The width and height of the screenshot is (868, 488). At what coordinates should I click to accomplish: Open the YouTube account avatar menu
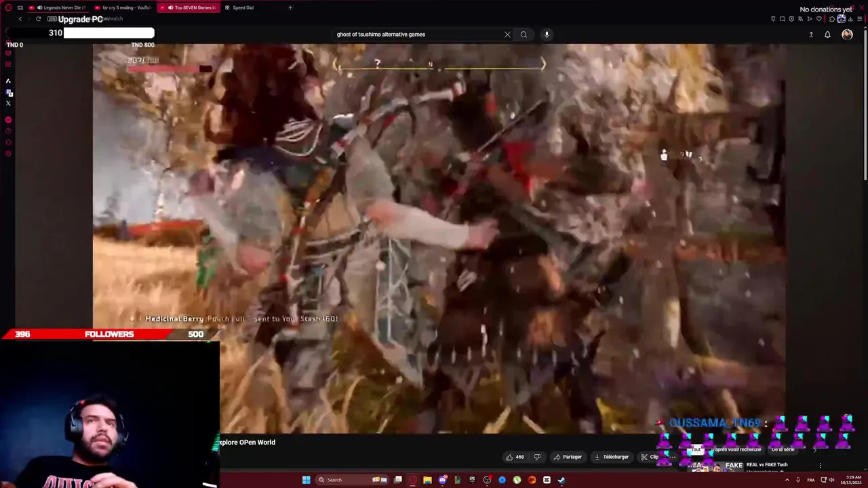[847, 35]
